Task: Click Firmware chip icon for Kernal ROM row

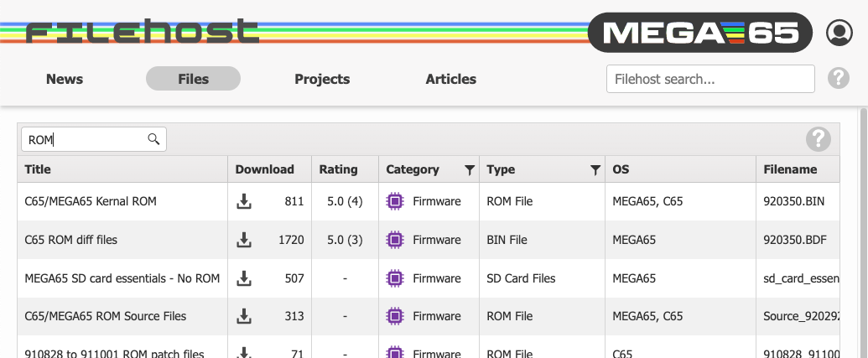Action: tap(395, 201)
